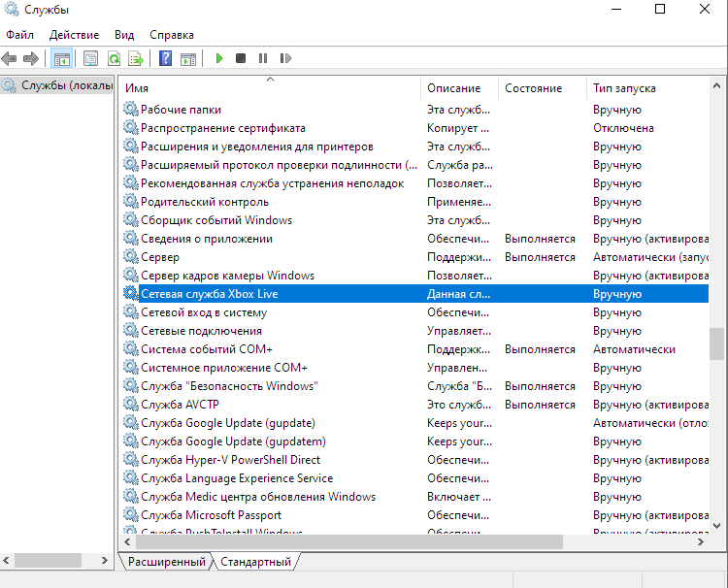Click gear icon of Система событий COM+

click(131, 348)
